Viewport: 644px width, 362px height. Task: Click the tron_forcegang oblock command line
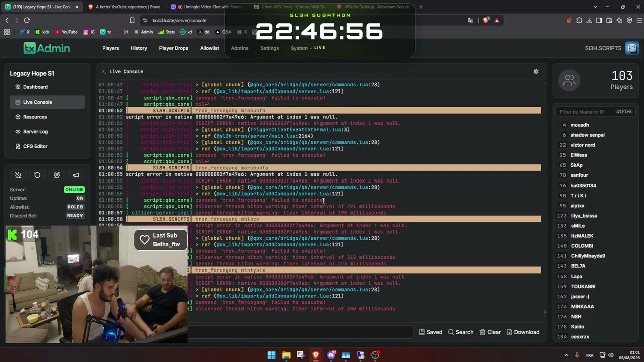(333, 219)
